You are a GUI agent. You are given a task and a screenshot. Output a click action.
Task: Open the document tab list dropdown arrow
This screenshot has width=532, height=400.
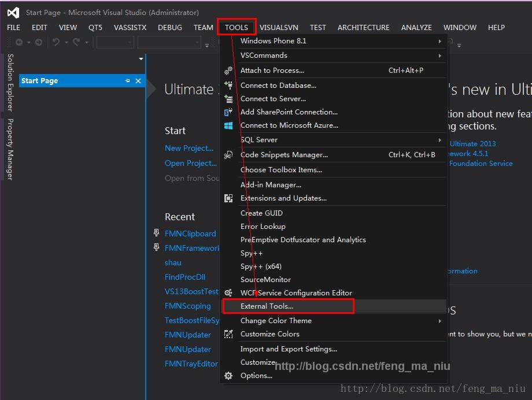[141, 59]
